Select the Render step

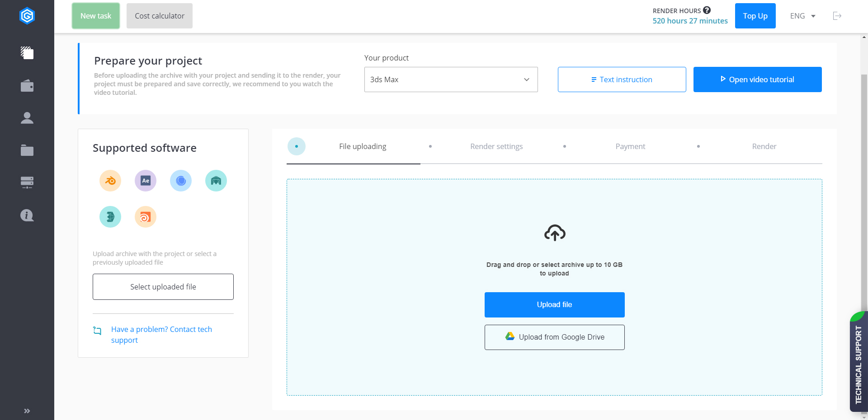pyautogui.click(x=764, y=146)
